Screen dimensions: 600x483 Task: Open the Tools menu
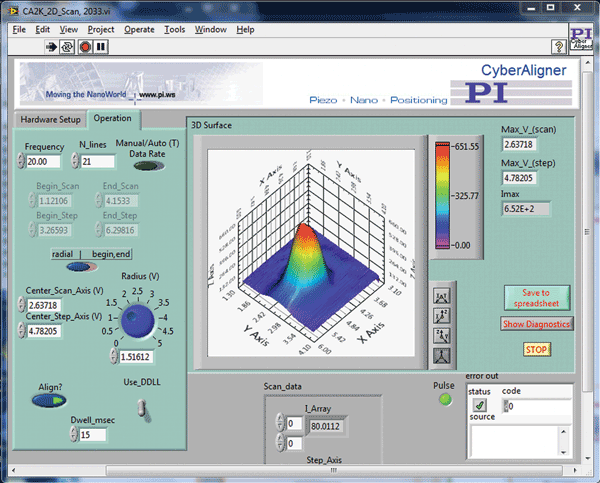pyautogui.click(x=174, y=29)
